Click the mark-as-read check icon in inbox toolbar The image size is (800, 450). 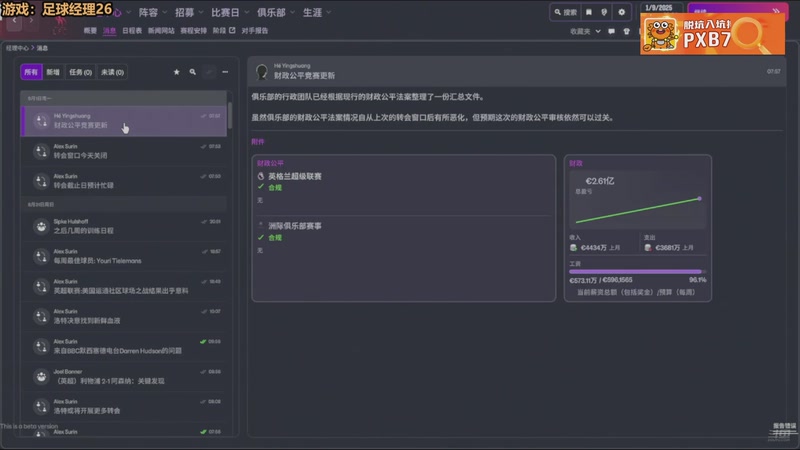[x=209, y=72]
